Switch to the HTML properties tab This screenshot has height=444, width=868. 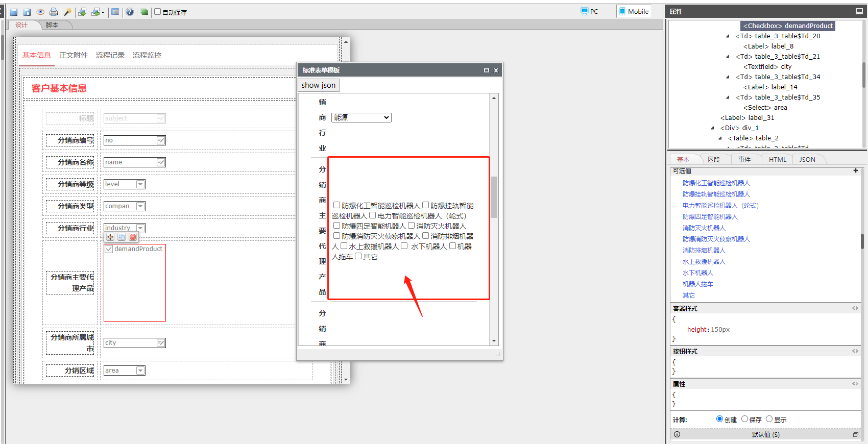pyautogui.click(x=778, y=160)
